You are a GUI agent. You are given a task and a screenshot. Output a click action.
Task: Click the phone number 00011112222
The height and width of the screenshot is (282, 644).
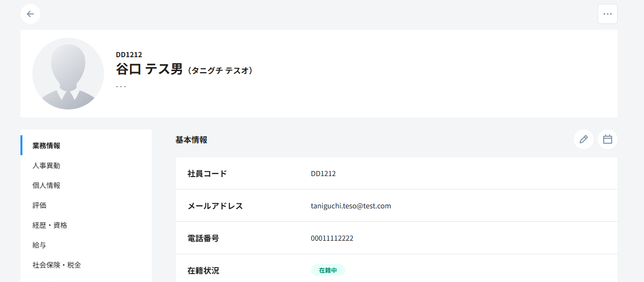pos(332,238)
